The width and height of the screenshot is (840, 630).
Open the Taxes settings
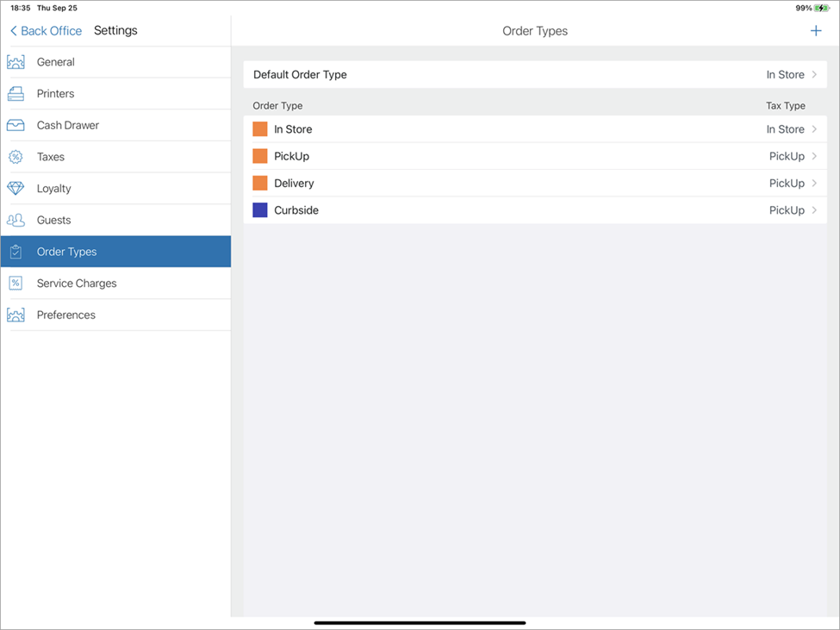(x=115, y=157)
